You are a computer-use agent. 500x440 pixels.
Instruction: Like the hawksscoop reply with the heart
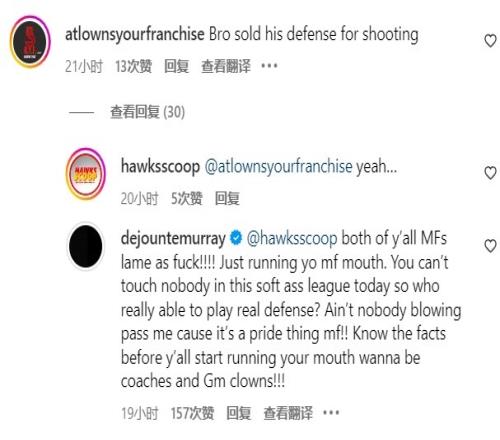coord(490,173)
